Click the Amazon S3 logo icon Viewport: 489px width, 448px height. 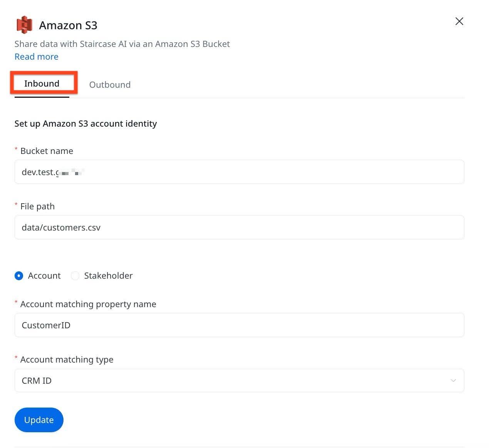point(24,24)
